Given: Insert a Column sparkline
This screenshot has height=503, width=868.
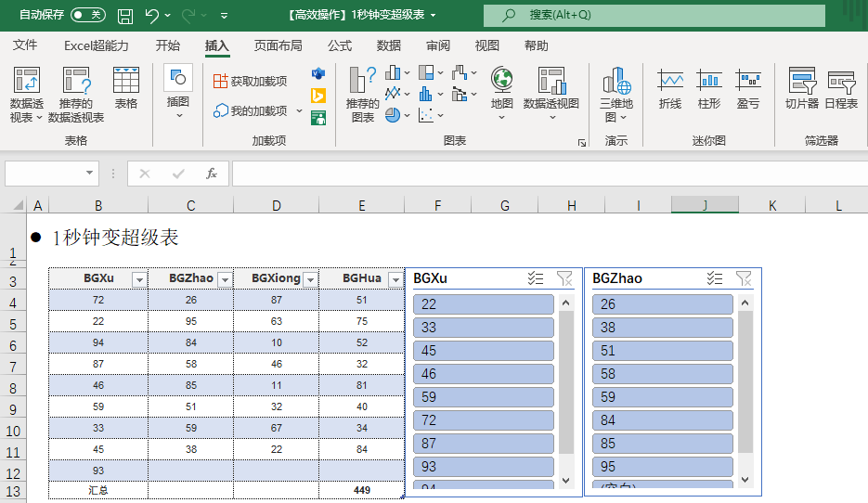Looking at the screenshot, I should point(708,88).
